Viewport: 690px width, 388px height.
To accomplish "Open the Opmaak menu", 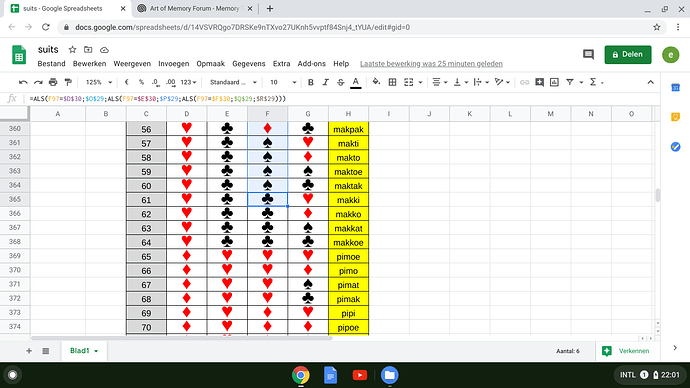I will tap(210, 64).
